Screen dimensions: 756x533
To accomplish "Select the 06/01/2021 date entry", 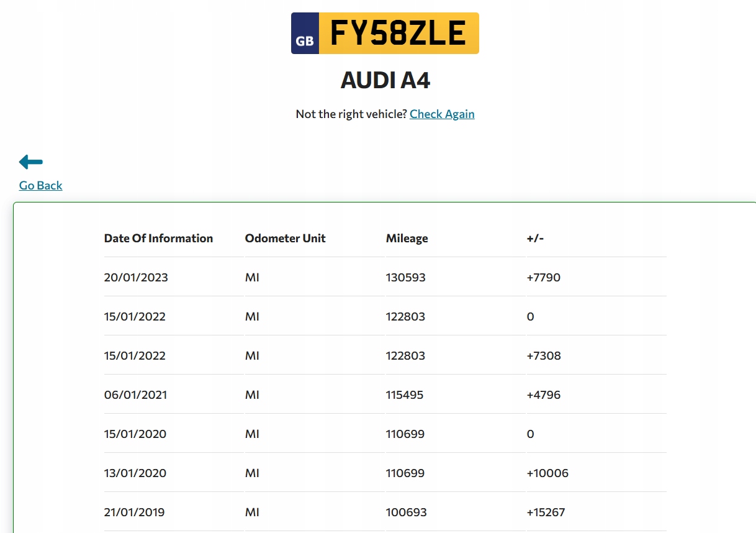I will [135, 394].
